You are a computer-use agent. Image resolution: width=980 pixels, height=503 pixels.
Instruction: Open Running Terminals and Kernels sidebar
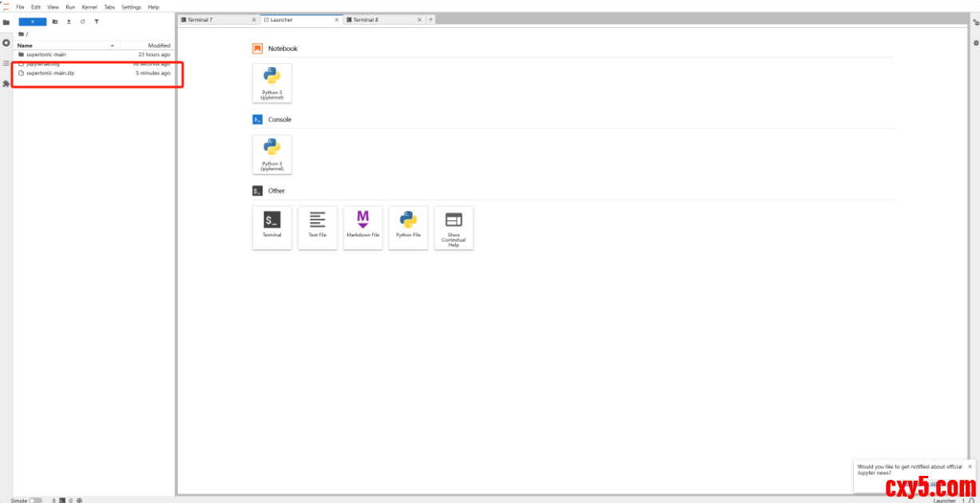coord(6,42)
